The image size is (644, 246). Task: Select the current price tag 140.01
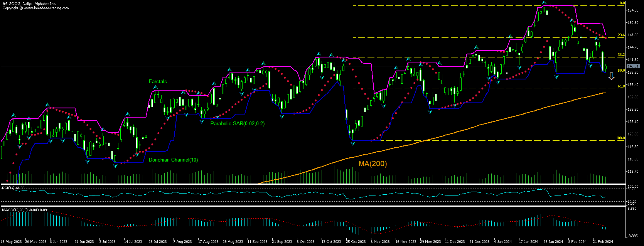click(633, 66)
